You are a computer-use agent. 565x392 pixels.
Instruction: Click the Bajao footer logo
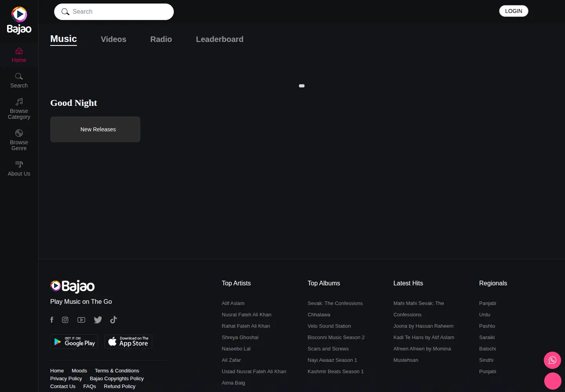coord(73,287)
